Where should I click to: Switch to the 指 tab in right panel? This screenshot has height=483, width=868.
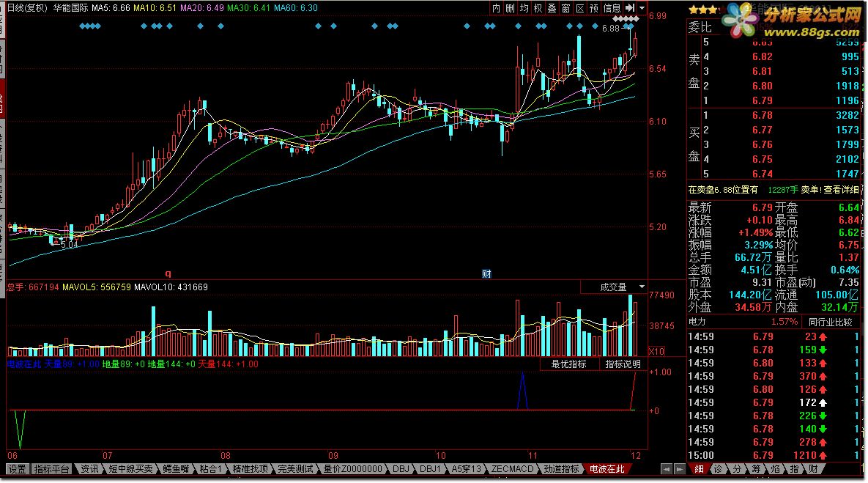pyautogui.click(x=794, y=469)
